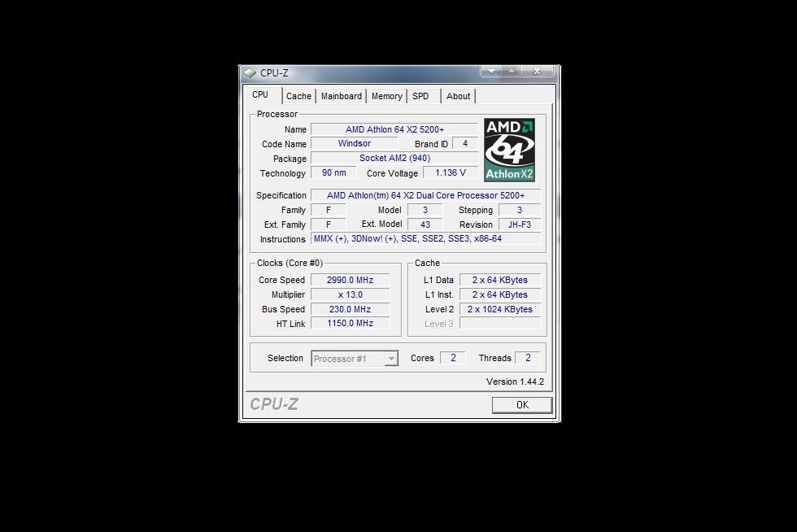797x532 pixels.
Task: Close the CPU-Z window
Action: [x=538, y=71]
